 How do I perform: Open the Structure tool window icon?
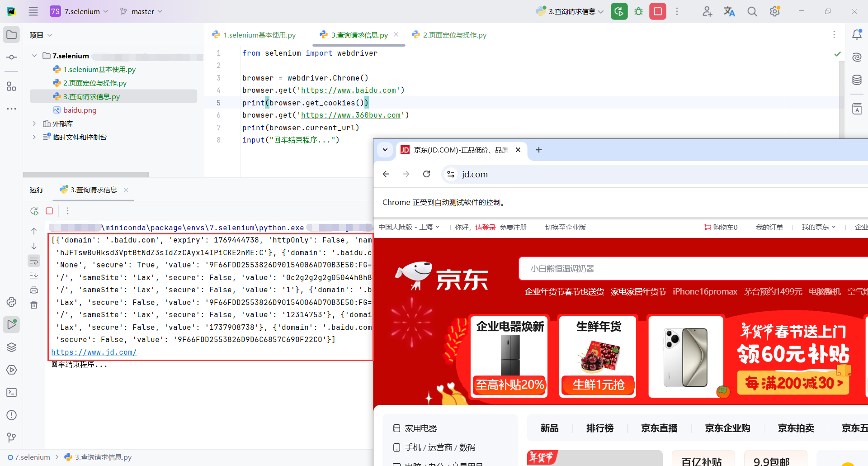pos(12,86)
